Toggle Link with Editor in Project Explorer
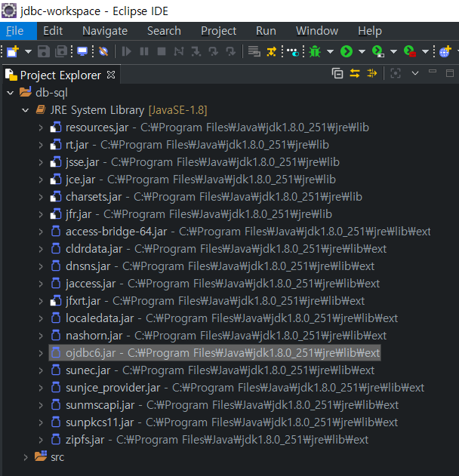The image size is (459, 476). 355,73
